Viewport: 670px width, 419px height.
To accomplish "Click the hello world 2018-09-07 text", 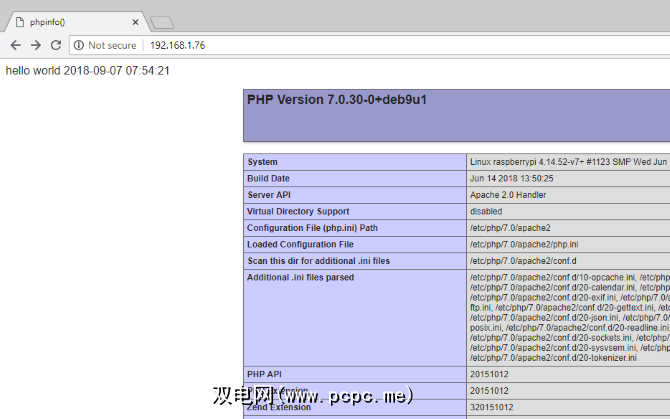I will (88, 70).
